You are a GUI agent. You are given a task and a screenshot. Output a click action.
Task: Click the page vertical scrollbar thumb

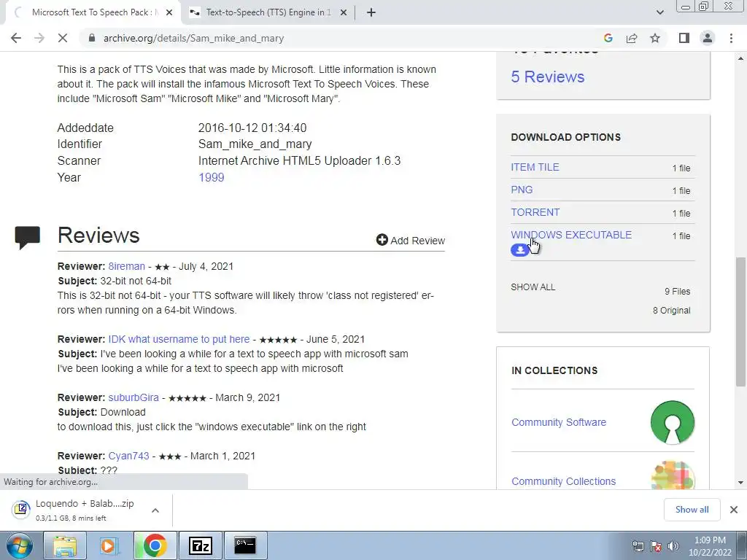(740, 322)
